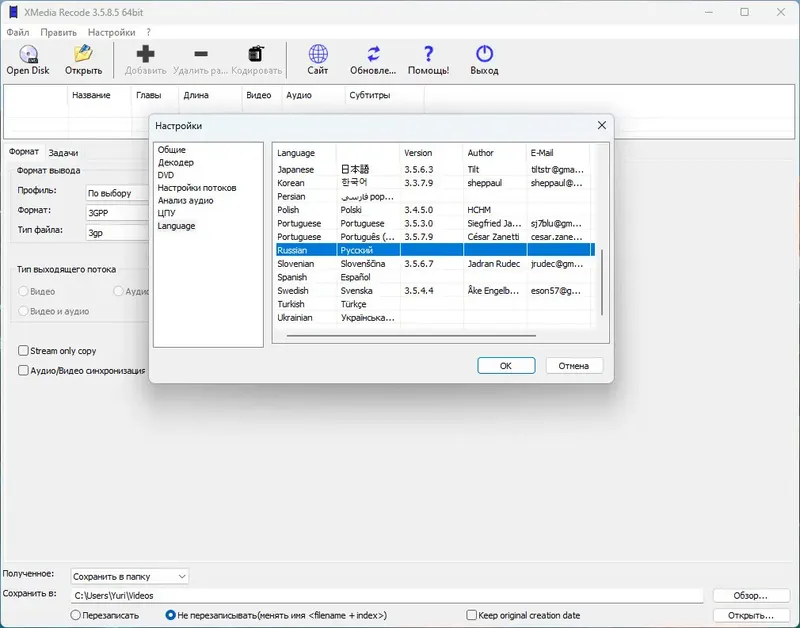
Task: Open the Сайт globe icon
Action: click(318, 54)
